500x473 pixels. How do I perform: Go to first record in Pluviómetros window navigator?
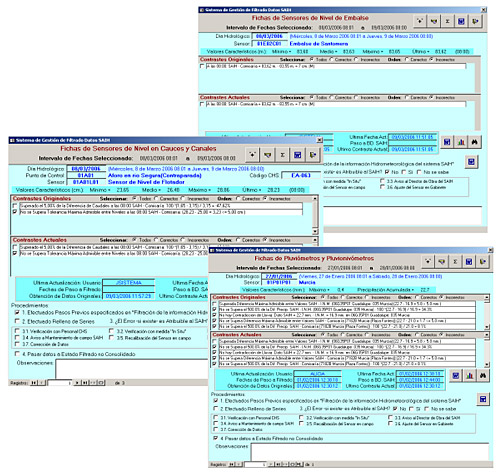click(232, 464)
